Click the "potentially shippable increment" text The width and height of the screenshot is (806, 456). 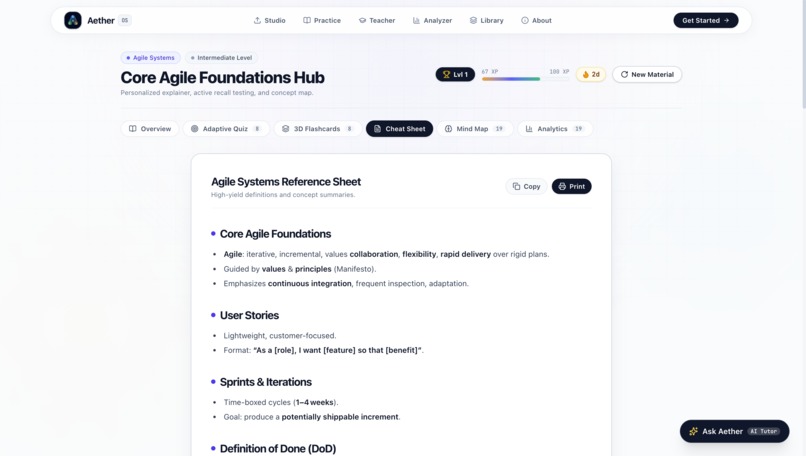point(340,417)
